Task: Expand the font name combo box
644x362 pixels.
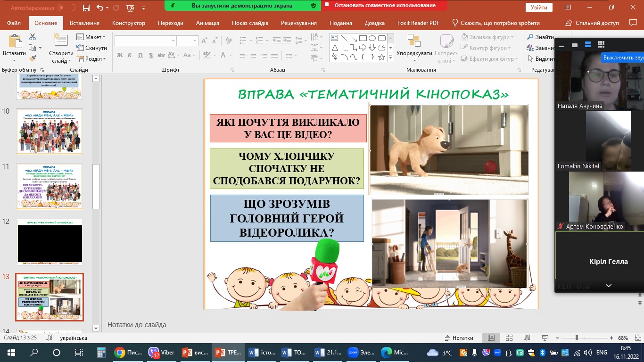Action: click(x=173, y=41)
